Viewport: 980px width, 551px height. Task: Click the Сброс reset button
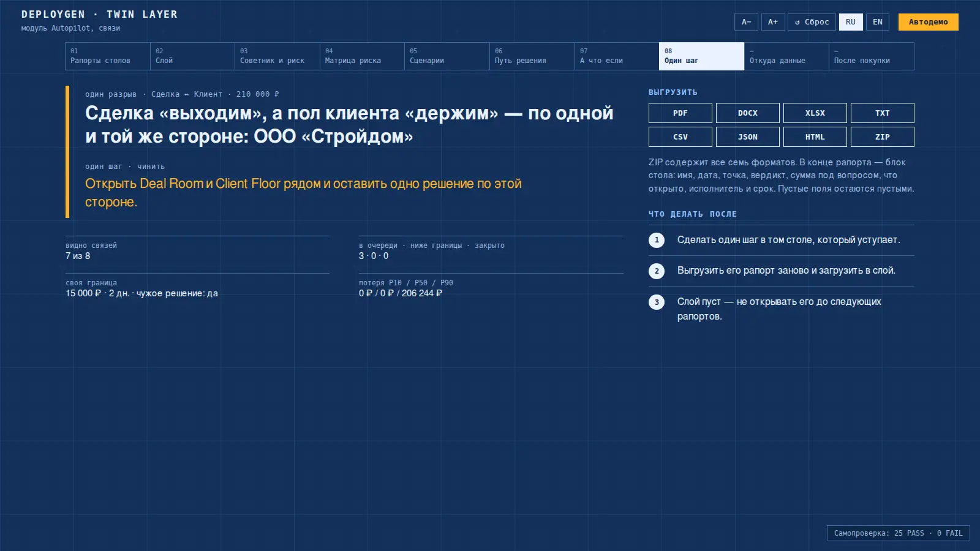(812, 22)
